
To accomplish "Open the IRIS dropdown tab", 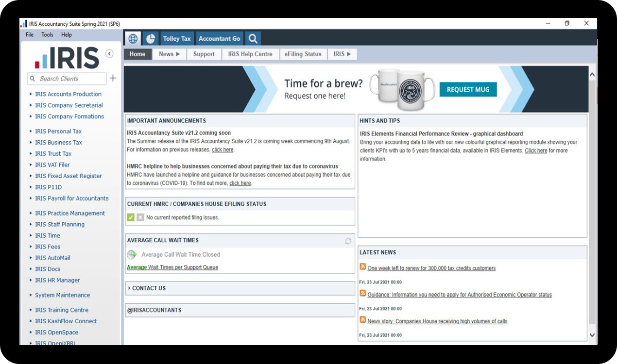I will click(x=342, y=54).
